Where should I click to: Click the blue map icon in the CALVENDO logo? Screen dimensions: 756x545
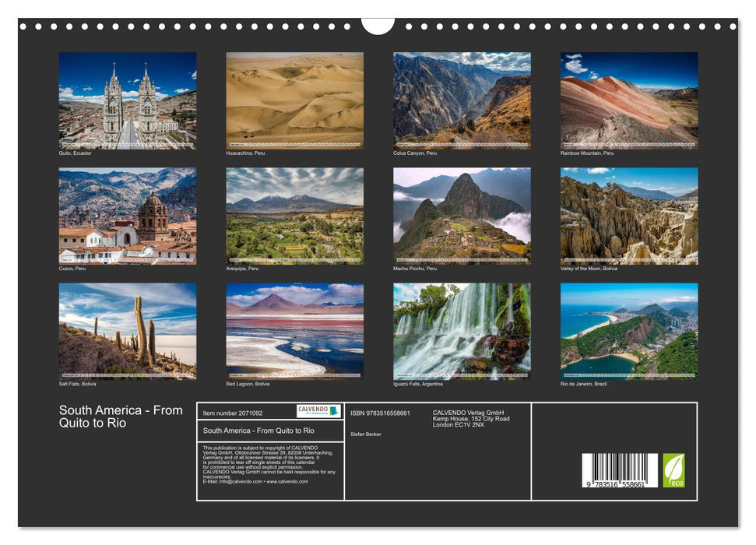pos(333,411)
